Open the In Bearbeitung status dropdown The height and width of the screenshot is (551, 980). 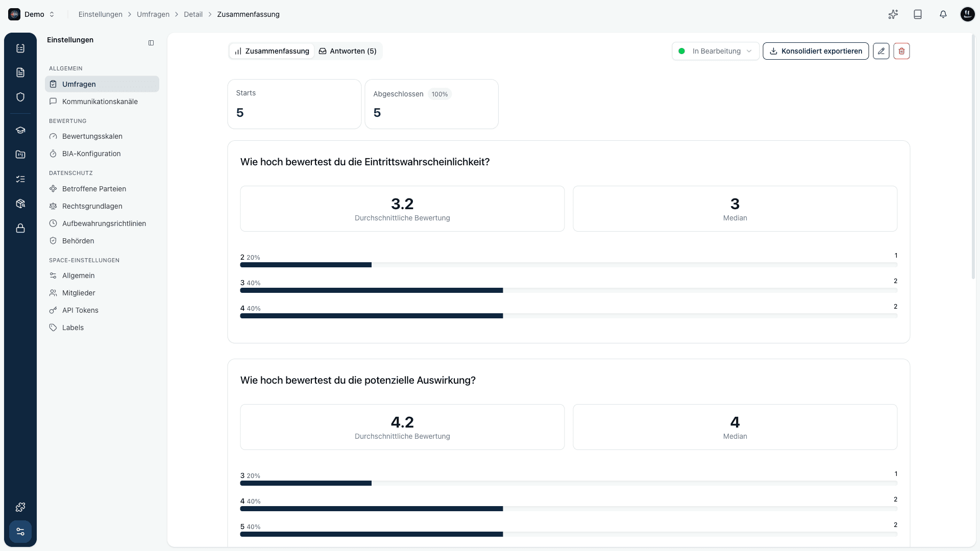[715, 51]
